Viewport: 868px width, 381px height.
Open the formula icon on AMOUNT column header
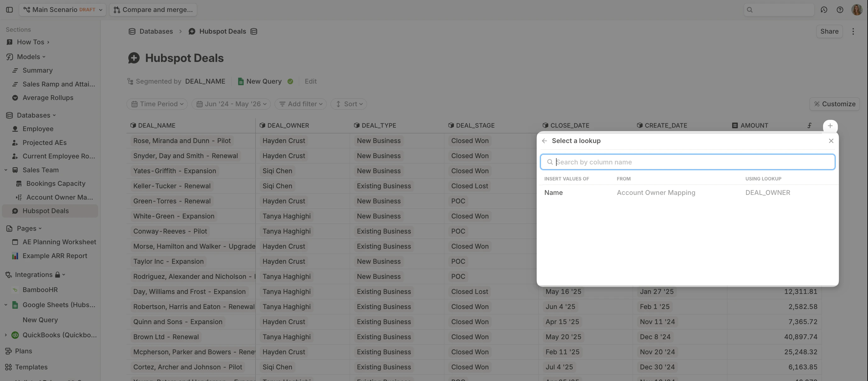click(810, 125)
